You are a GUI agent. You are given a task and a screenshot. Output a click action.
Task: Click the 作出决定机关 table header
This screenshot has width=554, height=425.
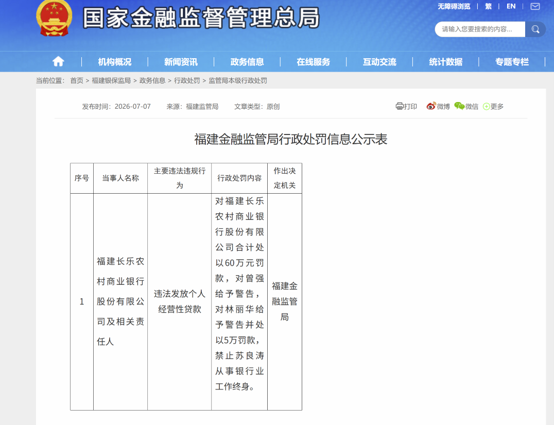(284, 178)
